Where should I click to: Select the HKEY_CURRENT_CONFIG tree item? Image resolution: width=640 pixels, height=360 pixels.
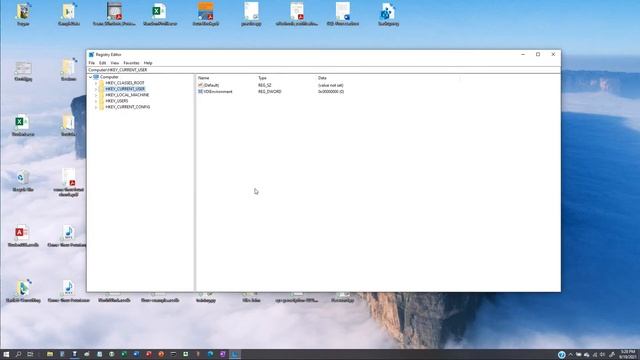127,107
